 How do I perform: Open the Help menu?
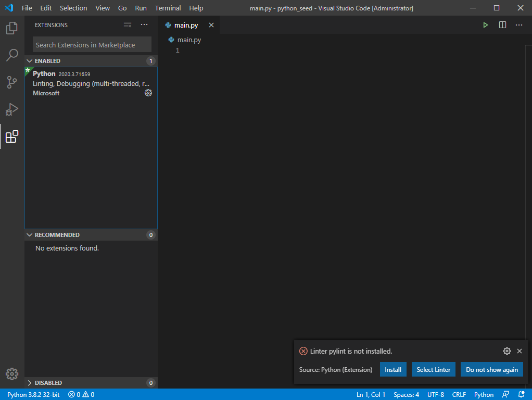196,8
